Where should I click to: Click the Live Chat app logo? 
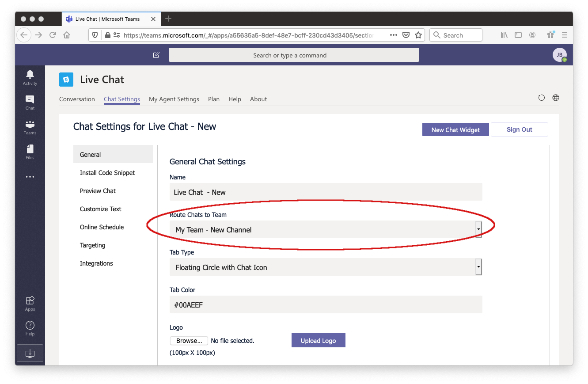[x=66, y=80]
